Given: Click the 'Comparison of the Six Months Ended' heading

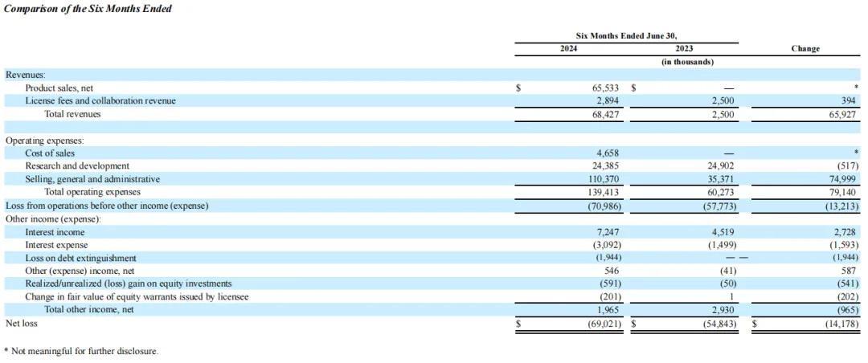Looking at the screenshot, I should pyautogui.click(x=88, y=9).
